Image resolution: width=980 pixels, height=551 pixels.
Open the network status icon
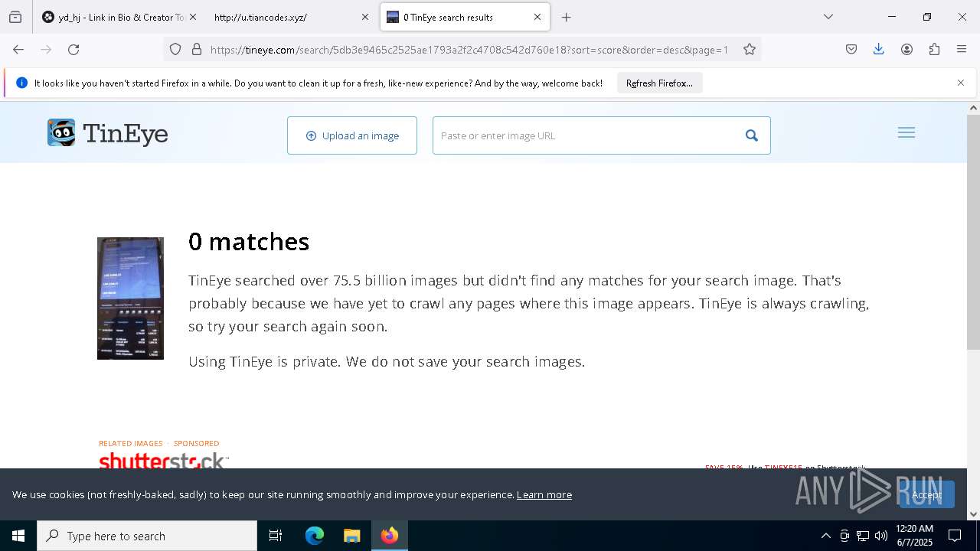(863, 536)
